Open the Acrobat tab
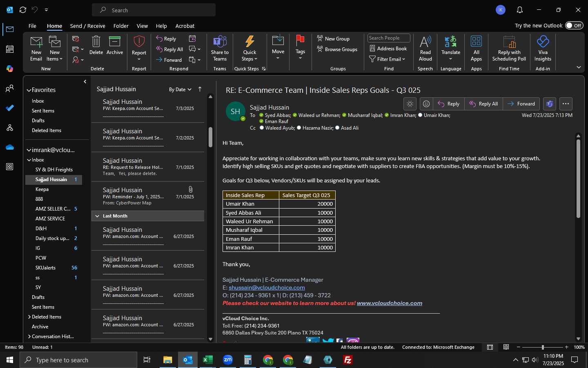 click(x=185, y=26)
